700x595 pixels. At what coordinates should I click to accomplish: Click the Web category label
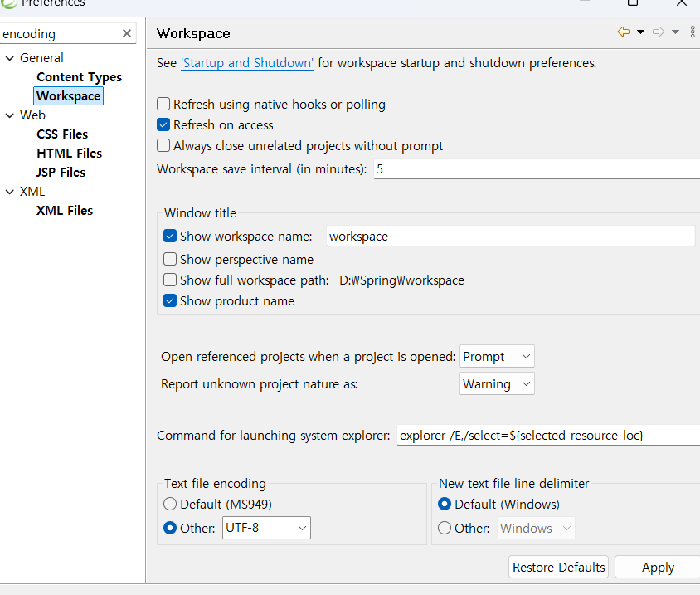32,115
